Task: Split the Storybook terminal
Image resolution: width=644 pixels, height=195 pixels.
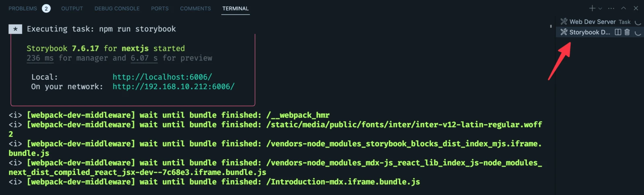Action: [x=618, y=32]
